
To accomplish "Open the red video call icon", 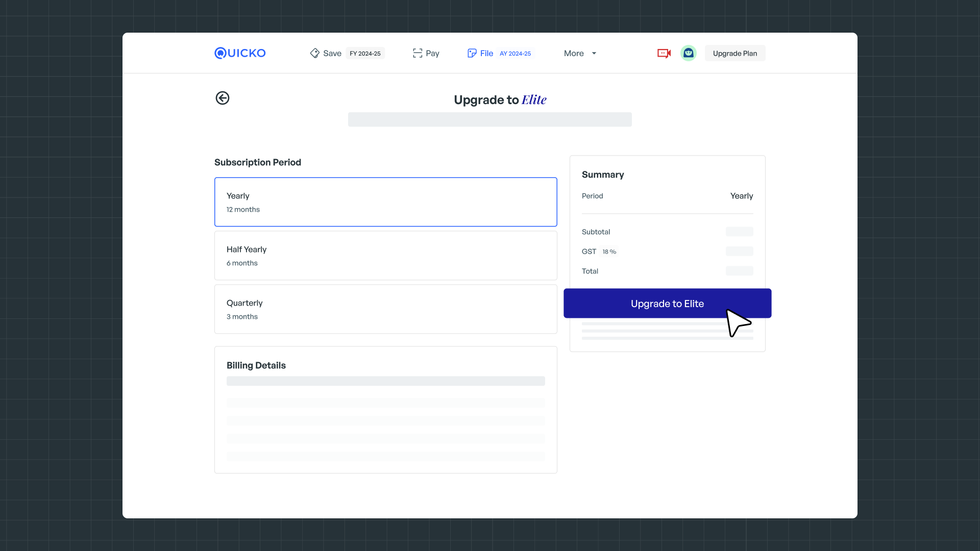I will pyautogui.click(x=664, y=53).
